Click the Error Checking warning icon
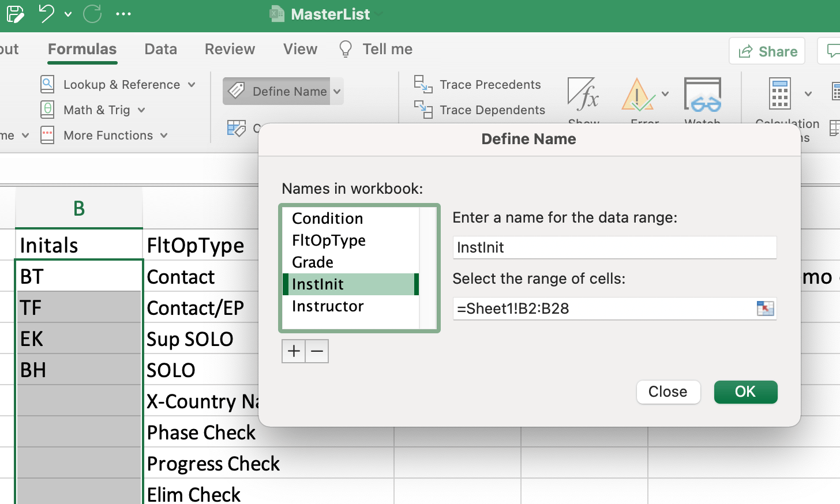840x504 pixels. tap(637, 95)
